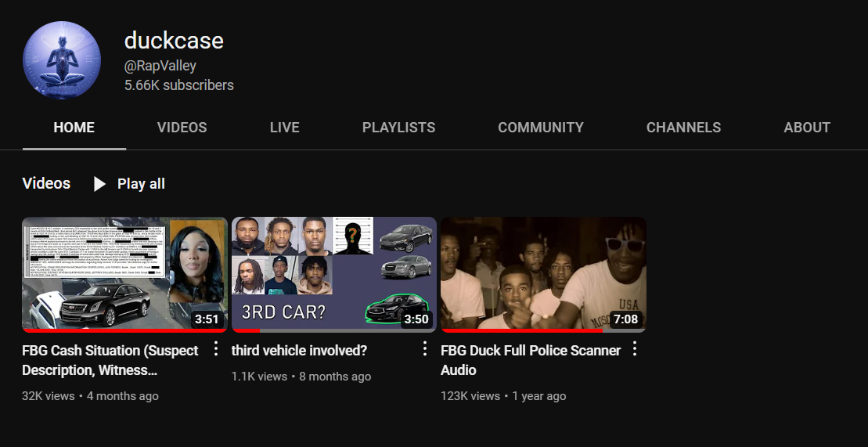This screenshot has height=447, width=868.
Task: Click the @RapValley handle
Action: tap(160, 66)
